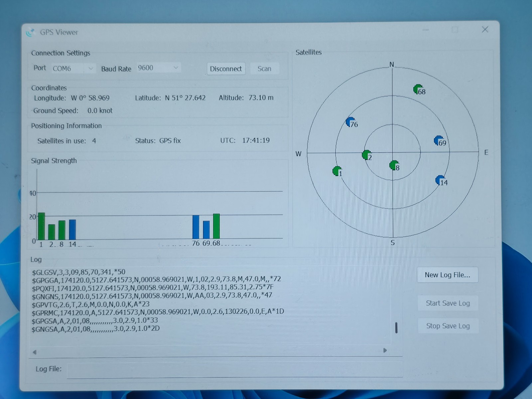Click the $GNGSA log line

(96, 329)
